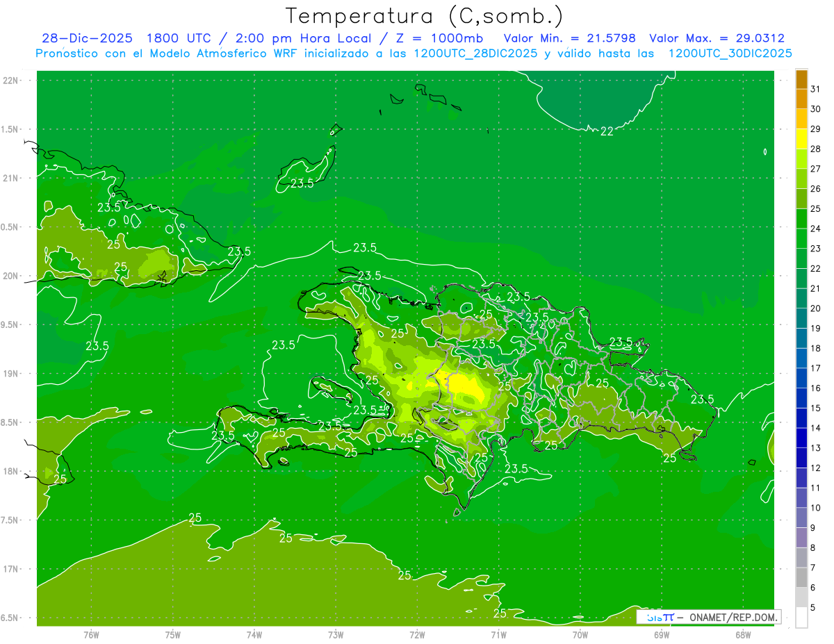Click the ONAMET/REP.DOM. credit label
The width and height of the screenshot is (834, 644).
[x=734, y=617]
